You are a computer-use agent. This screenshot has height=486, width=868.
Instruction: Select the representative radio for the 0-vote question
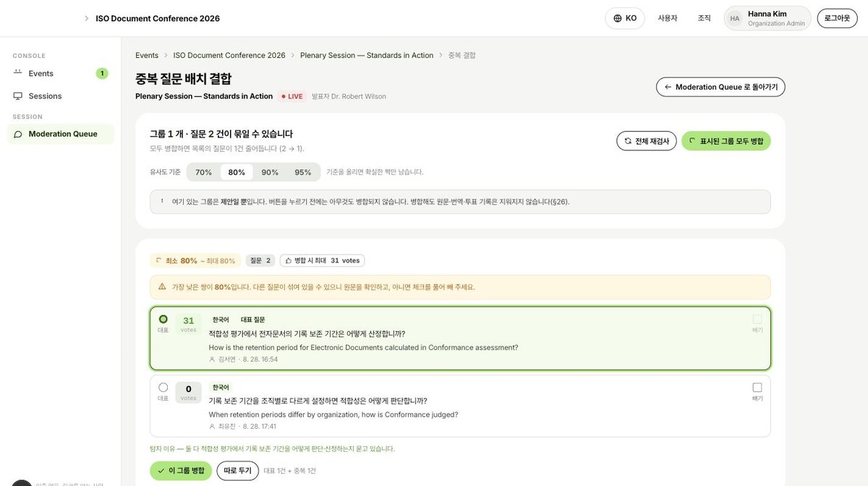tap(163, 387)
